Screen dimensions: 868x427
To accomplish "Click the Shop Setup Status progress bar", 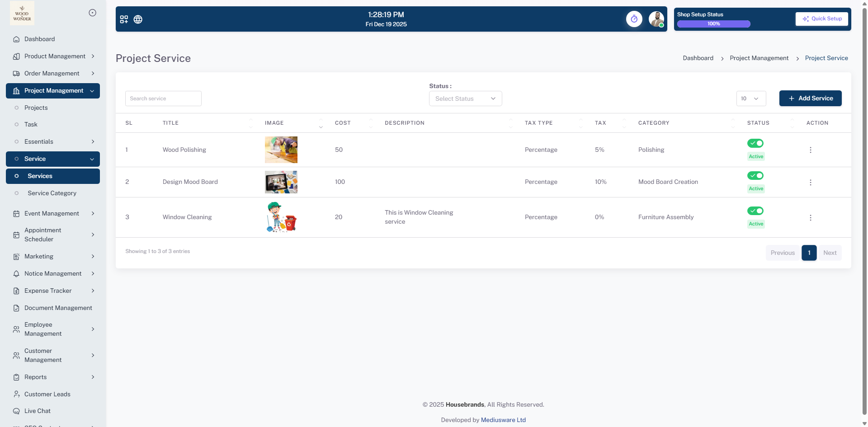I will (x=713, y=24).
